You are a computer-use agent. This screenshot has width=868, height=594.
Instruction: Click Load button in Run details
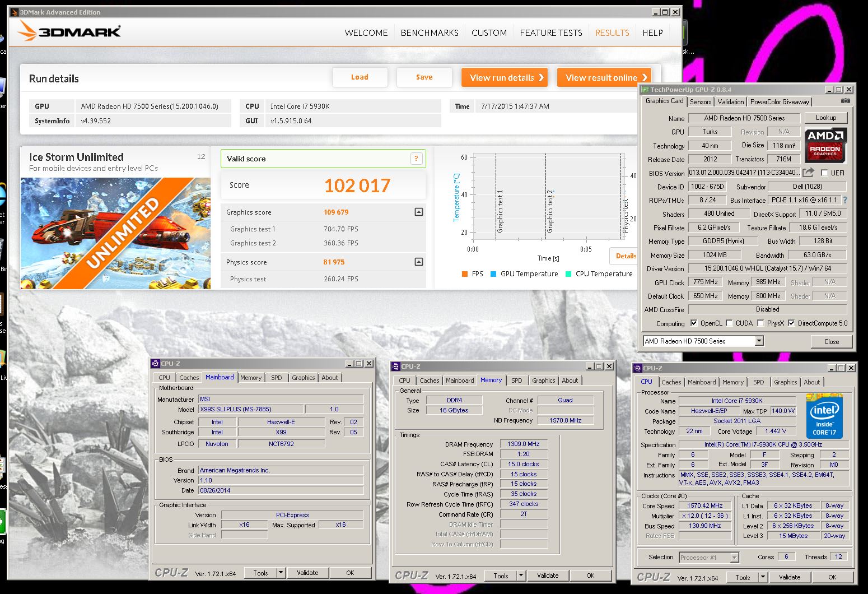(360, 77)
